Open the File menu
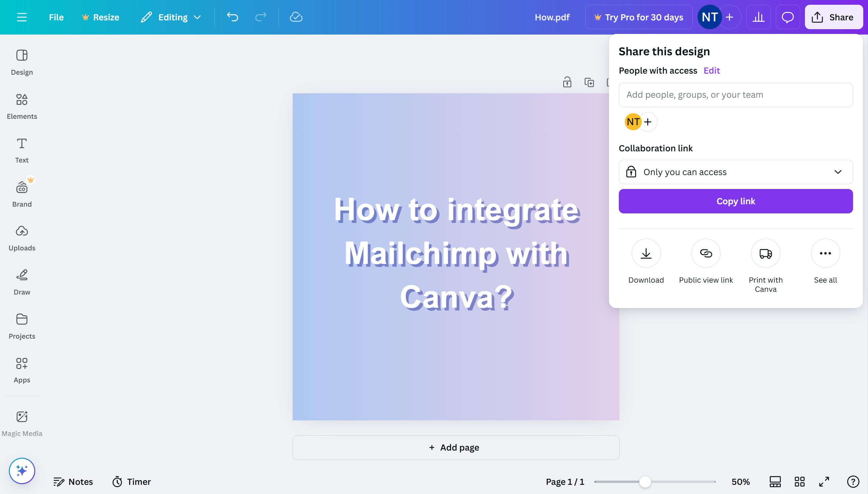The width and height of the screenshot is (868, 494). point(56,17)
